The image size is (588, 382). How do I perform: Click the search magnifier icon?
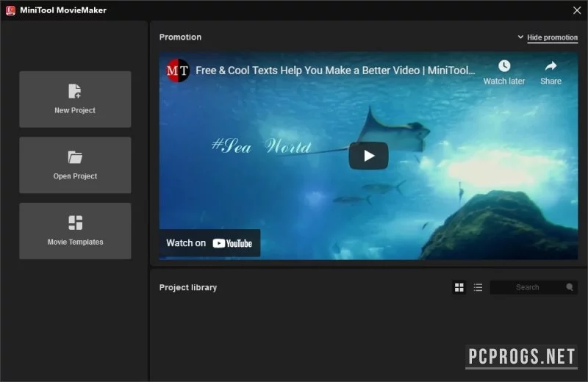coord(570,287)
